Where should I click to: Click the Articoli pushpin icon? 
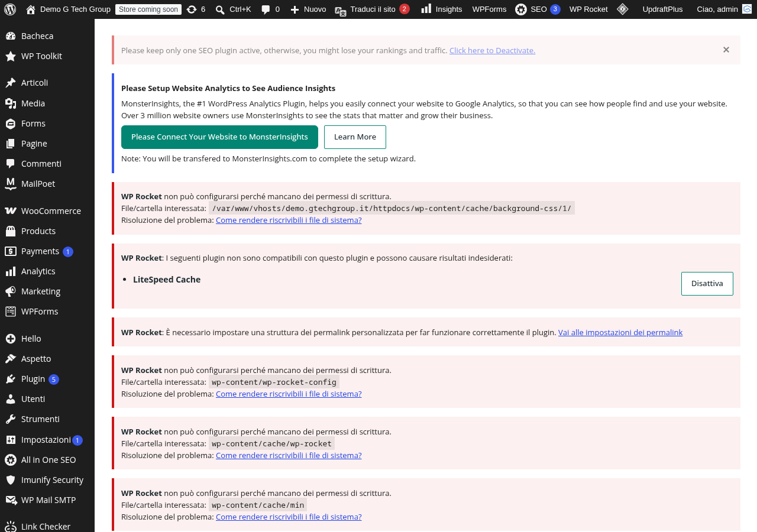click(x=11, y=83)
